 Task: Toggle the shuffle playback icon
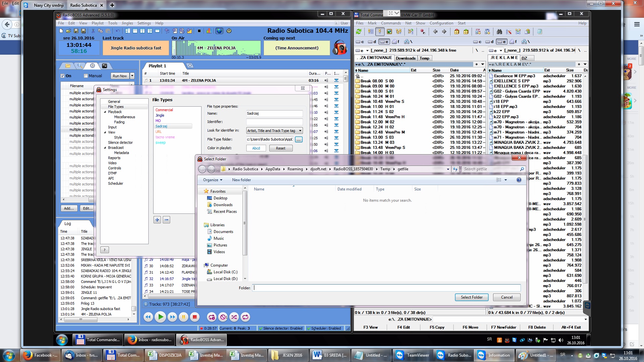234,317
